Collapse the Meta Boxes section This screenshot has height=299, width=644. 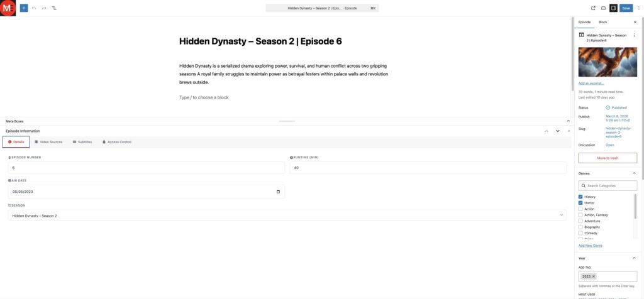[568, 121]
